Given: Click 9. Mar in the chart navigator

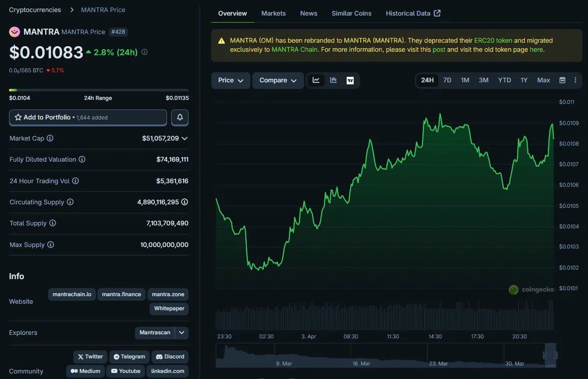Looking at the screenshot, I should click(x=284, y=363).
